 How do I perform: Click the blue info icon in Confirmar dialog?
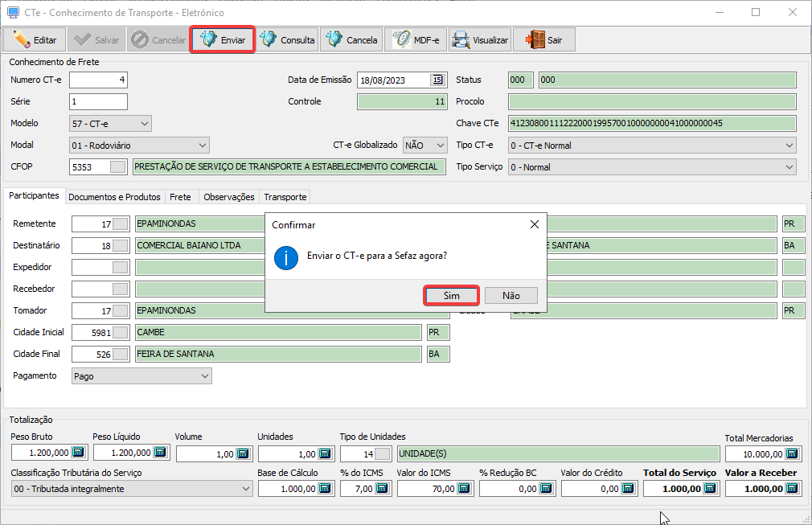click(x=286, y=258)
